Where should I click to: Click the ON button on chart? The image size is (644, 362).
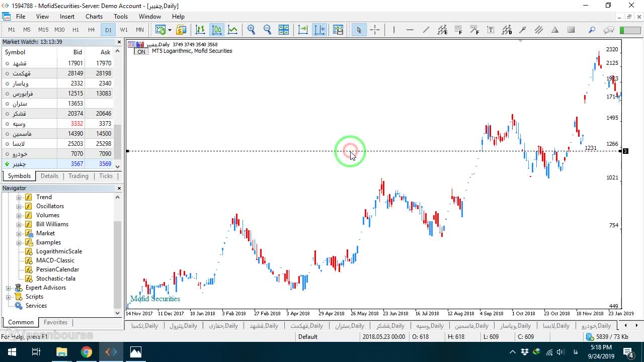click(141, 52)
